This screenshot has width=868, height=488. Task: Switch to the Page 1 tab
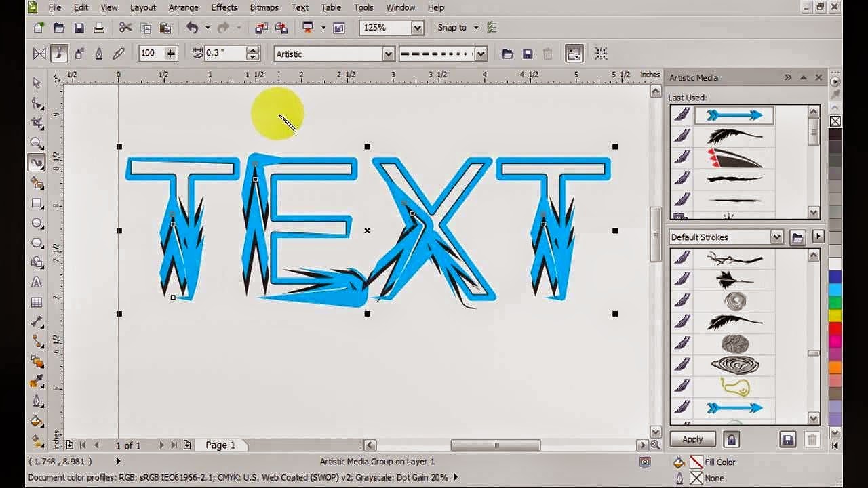pyautogui.click(x=220, y=445)
